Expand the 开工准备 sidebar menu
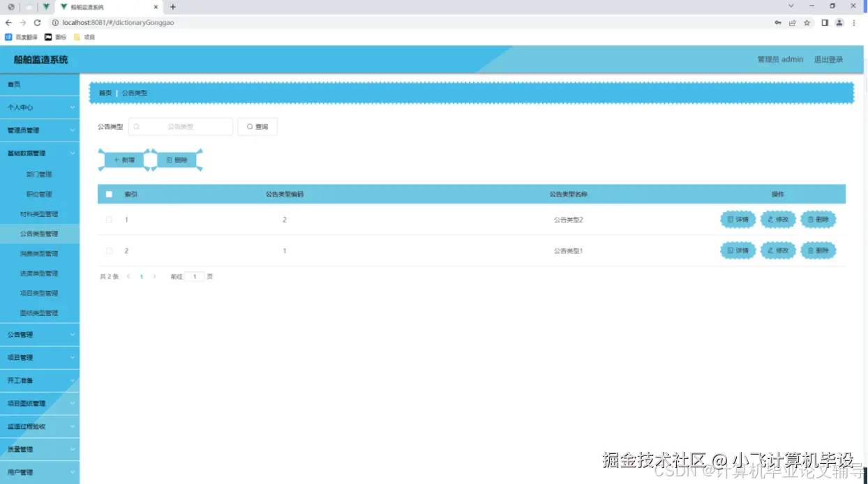The height and width of the screenshot is (484, 868). click(40, 381)
